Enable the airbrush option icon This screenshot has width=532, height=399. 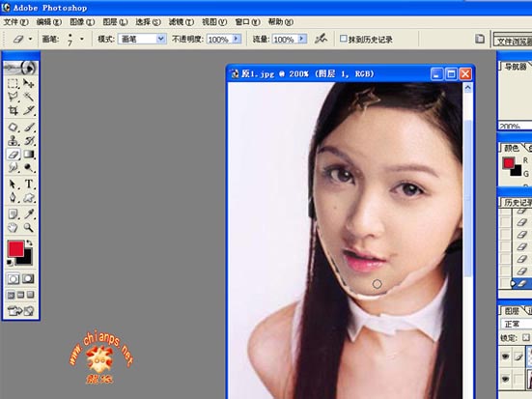coord(321,39)
